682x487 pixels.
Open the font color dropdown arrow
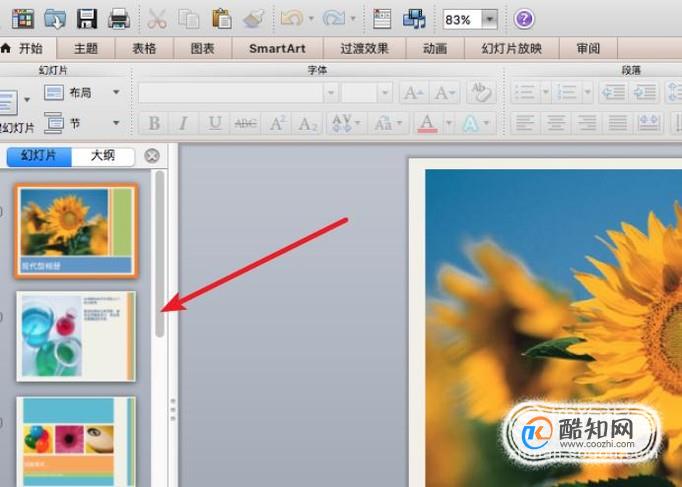[449, 123]
